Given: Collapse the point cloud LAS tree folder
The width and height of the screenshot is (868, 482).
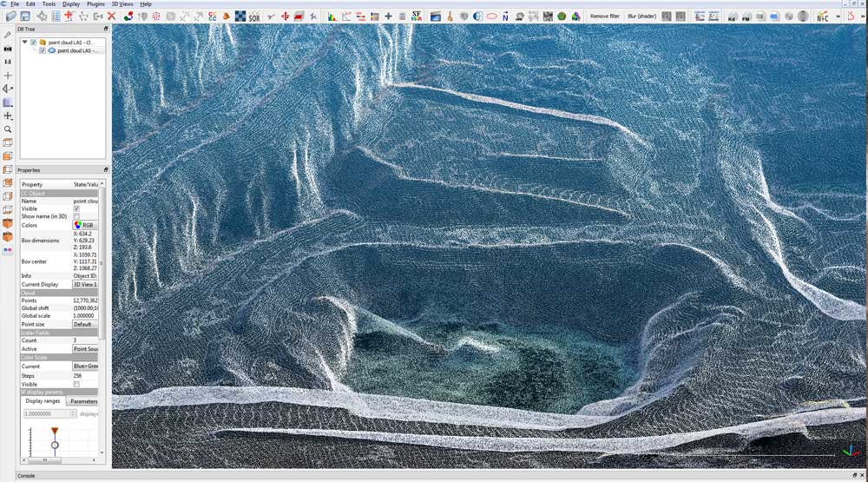Looking at the screenshot, I should [x=25, y=42].
